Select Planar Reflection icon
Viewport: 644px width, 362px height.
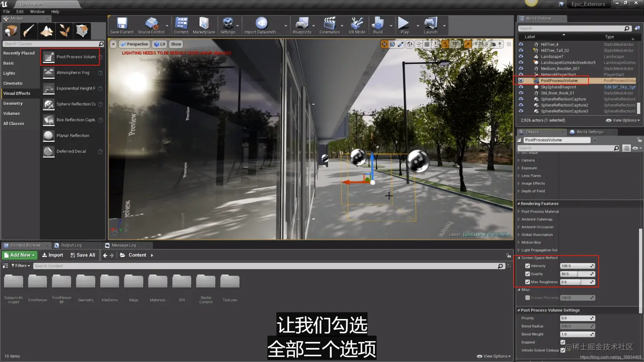click(49, 136)
